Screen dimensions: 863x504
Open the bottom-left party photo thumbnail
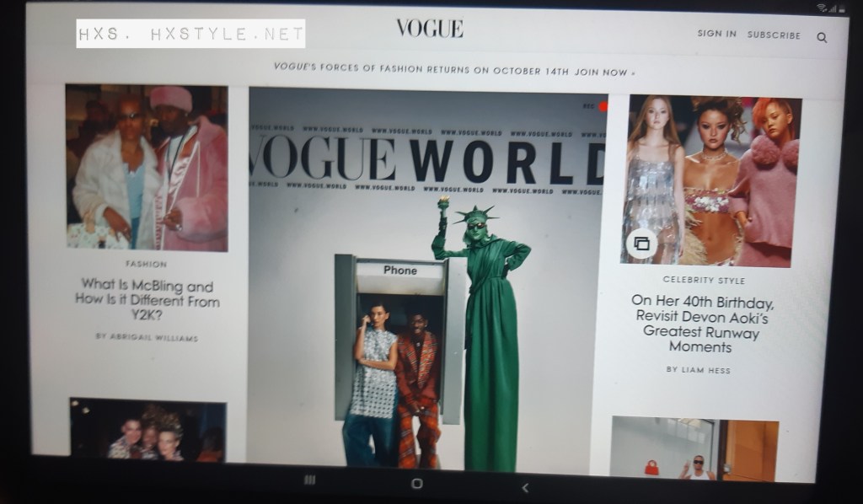[x=147, y=430]
